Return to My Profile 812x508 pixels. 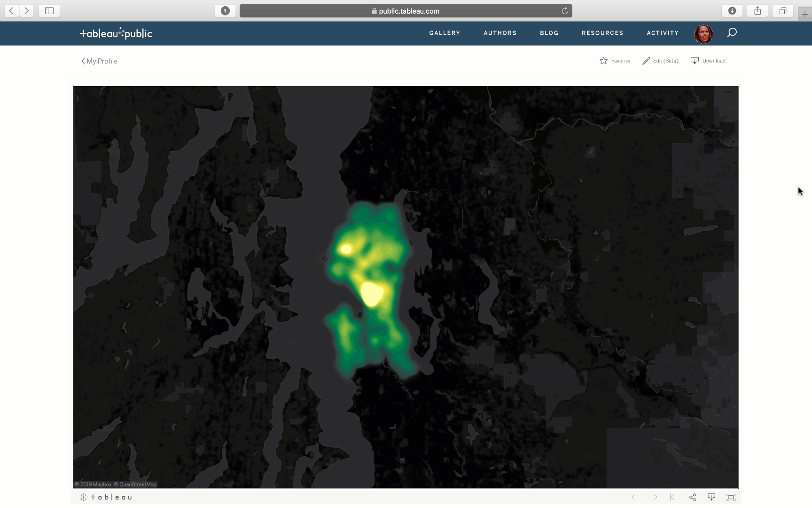[x=100, y=61]
